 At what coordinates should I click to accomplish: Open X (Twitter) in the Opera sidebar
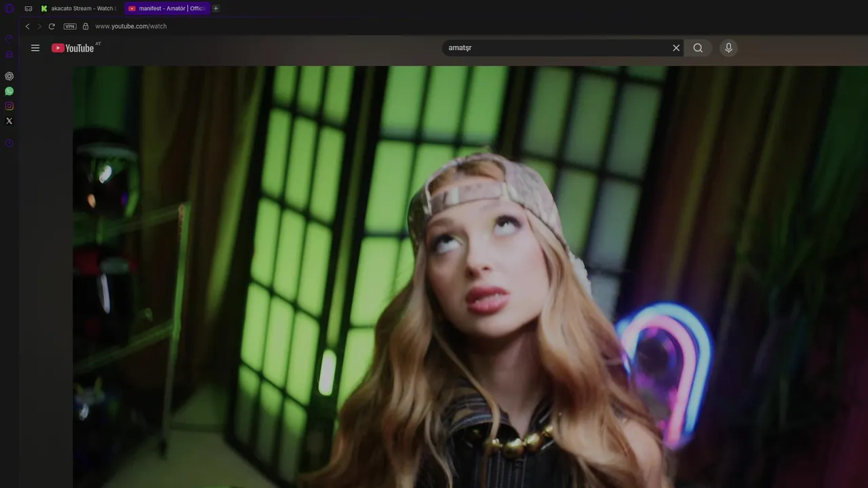click(x=9, y=121)
